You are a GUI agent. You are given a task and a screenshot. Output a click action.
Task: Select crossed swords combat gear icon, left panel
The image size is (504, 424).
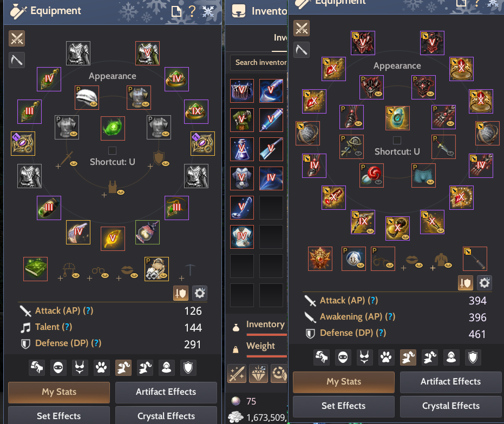click(x=17, y=38)
